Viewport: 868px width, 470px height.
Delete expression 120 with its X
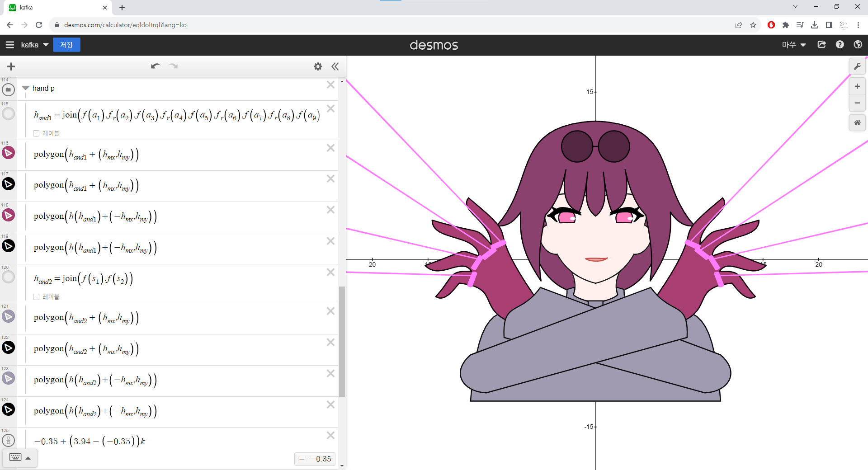pyautogui.click(x=330, y=272)
